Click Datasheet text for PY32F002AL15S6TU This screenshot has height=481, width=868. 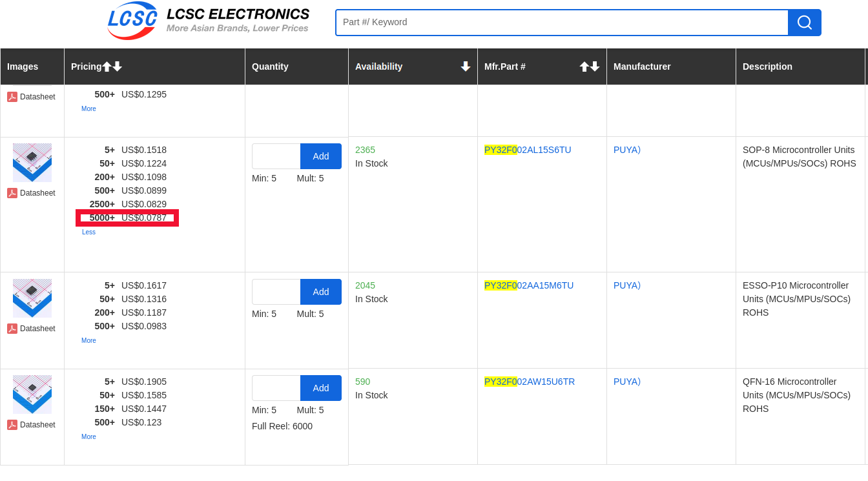[37, 193]
